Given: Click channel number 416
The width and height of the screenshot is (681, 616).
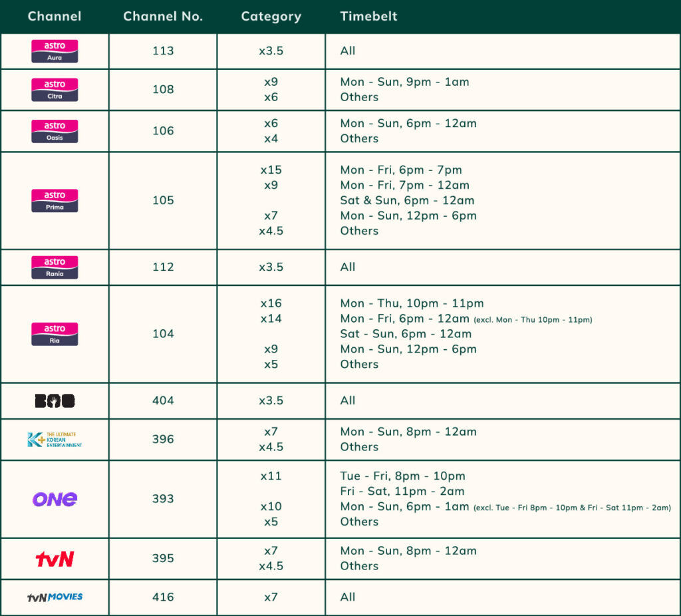Looking at the screenshot, I should (x=163, y=597).
